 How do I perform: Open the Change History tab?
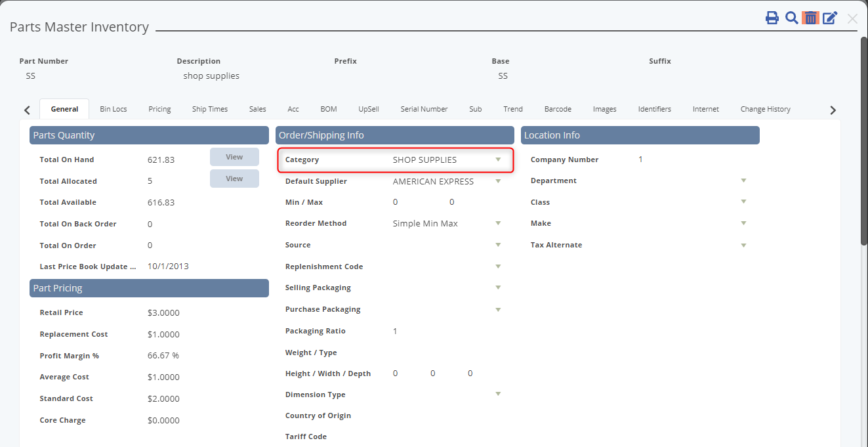pyautogui.click(x=766, y=109)
